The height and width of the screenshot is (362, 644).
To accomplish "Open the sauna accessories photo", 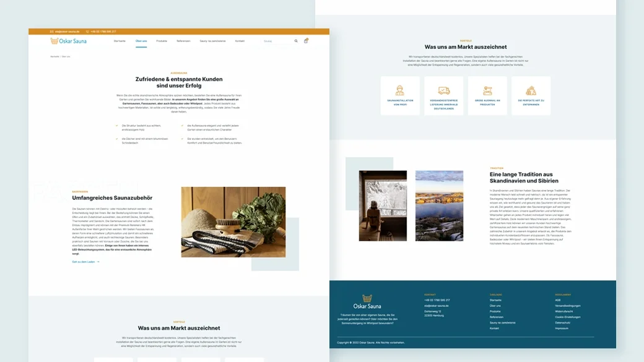I will [233, 222].
